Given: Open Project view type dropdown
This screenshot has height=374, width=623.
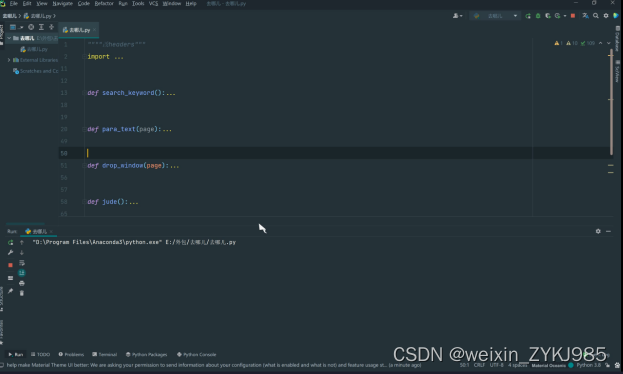Looking at the screenshot, I should coord(16,27).
